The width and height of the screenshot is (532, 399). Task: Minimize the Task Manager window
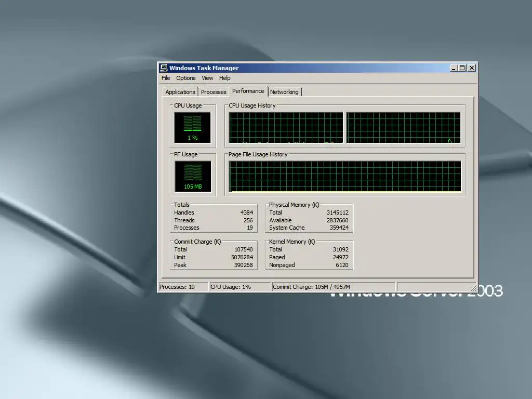coord(454,68)
